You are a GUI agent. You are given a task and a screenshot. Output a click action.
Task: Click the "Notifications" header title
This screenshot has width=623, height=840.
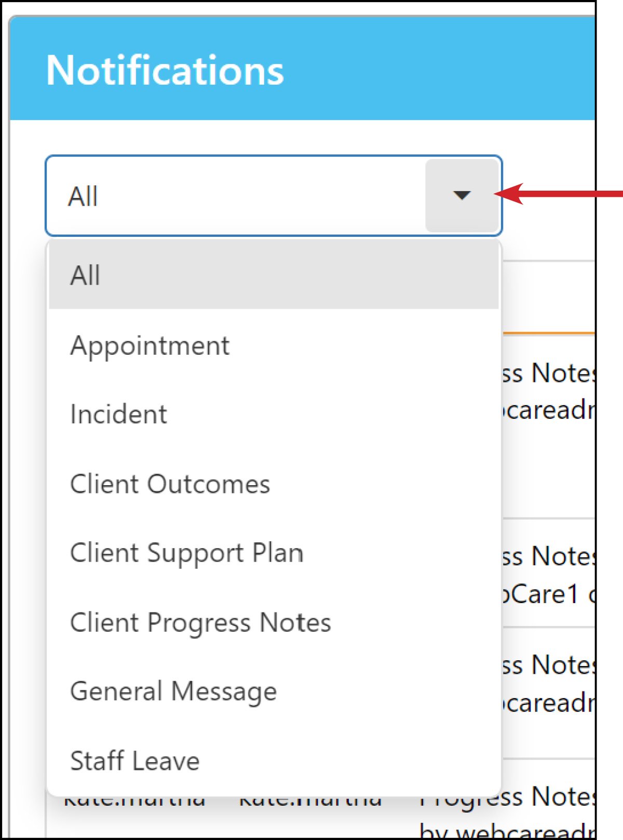[165, 70]
